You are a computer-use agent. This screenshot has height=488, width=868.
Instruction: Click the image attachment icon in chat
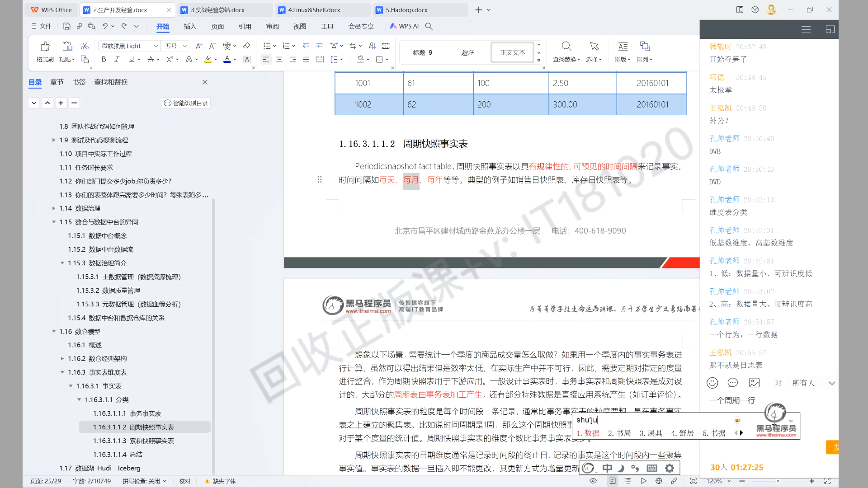click(754, 383)
